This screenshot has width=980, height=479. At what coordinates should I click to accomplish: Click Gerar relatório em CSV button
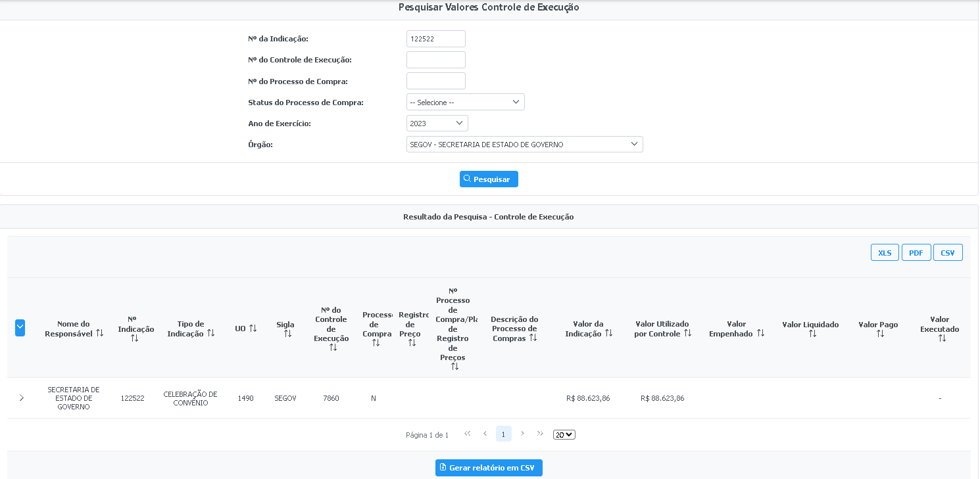pyautogui.click(x=489, y=468)
